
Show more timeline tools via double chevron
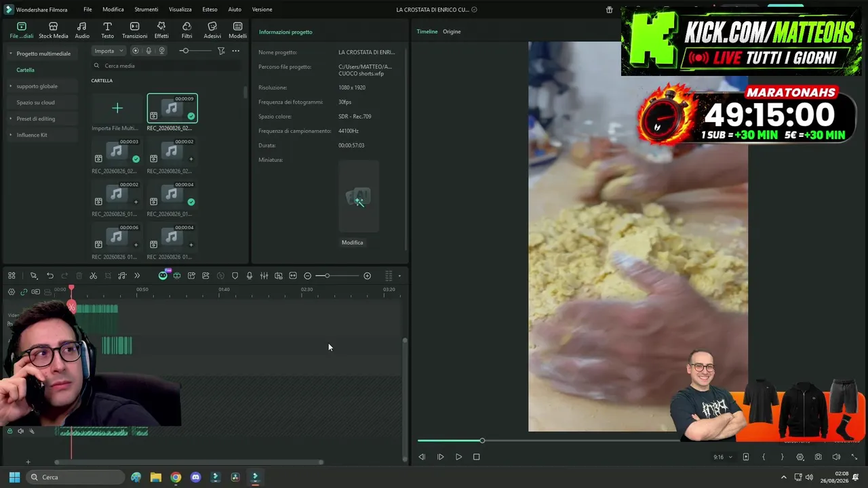click(137, 276)
